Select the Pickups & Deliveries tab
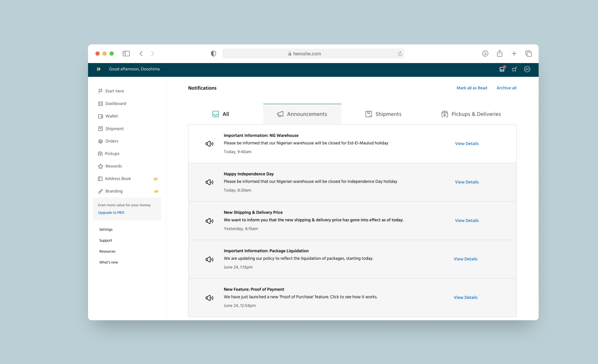The width and height of the screenshot is (598, 364). point(471,114)
